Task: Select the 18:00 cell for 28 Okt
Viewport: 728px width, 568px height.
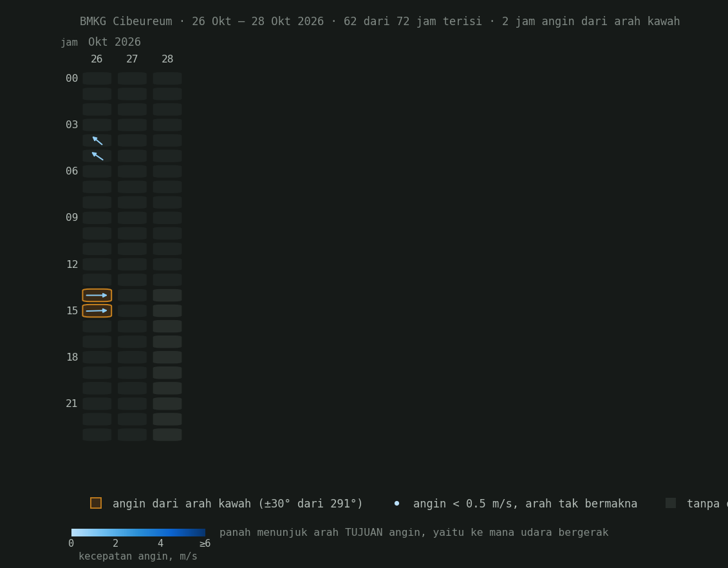Action: point(167,357)
